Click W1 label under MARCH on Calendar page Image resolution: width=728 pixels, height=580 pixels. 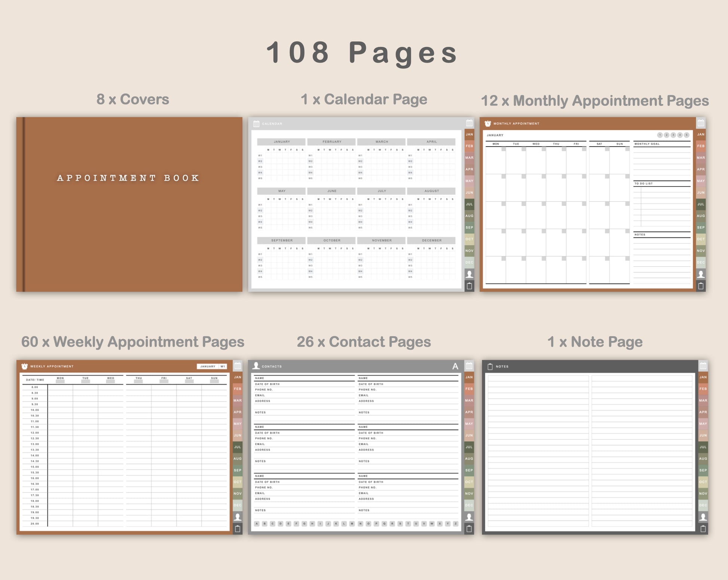tap(360, 156)
